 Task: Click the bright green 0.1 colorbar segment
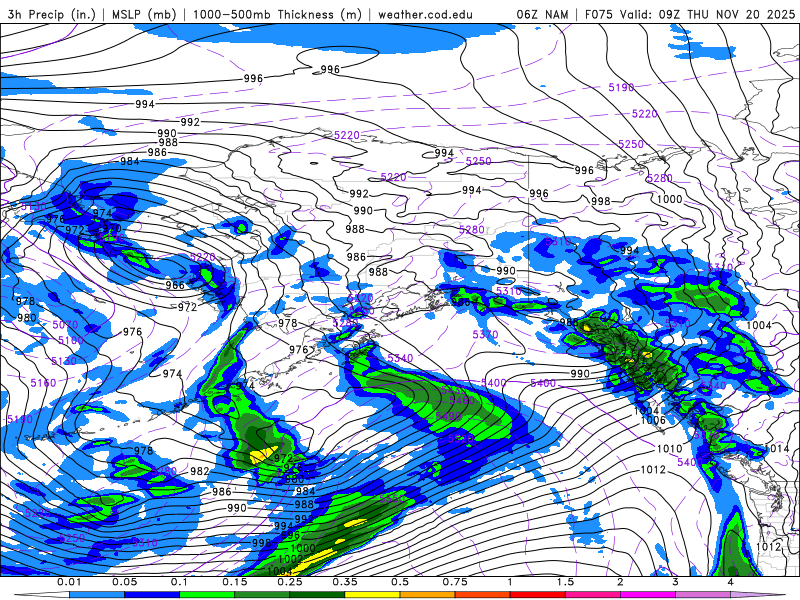pyautogui.click(x=207, y=595)
